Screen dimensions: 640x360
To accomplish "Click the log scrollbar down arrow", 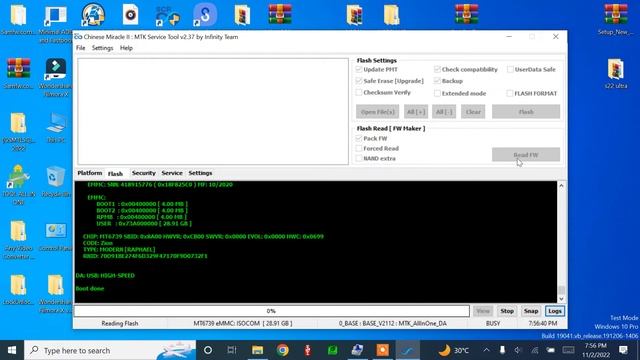I will (x=561, y=299).
